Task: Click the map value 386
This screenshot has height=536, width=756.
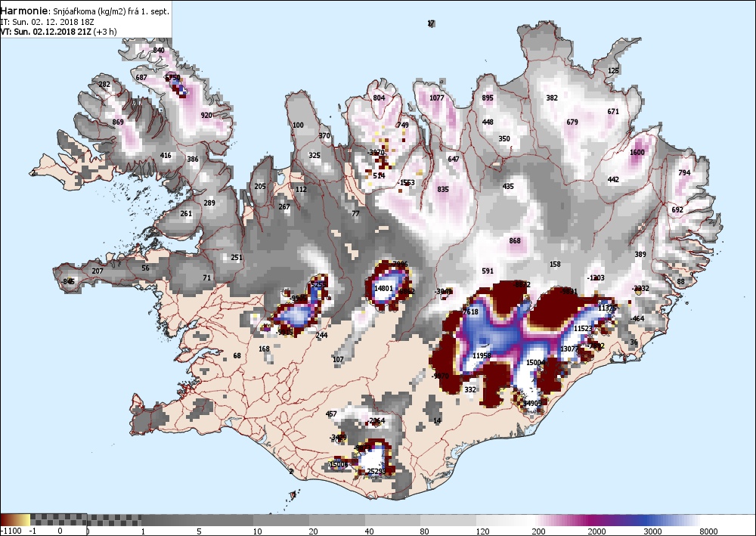Action: pyautogui.click(x=192, y=159)
